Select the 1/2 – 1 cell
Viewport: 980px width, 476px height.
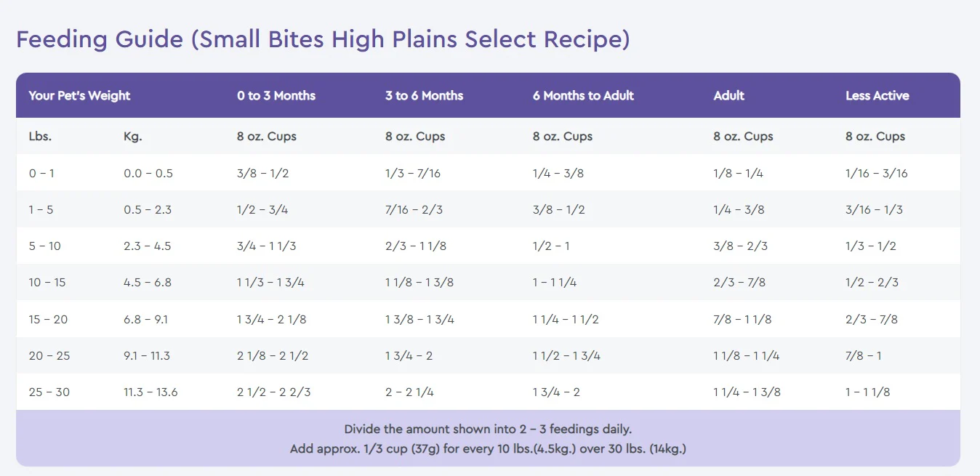coord(551,246)
